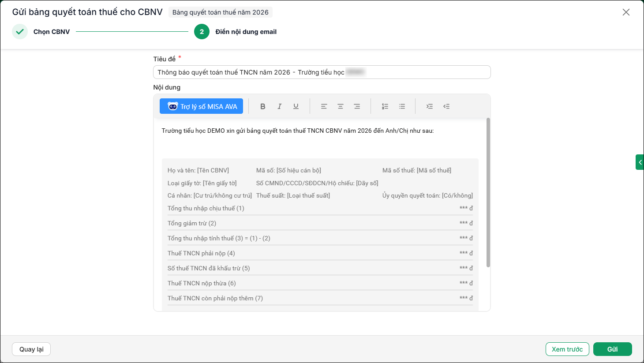Click 'Thuế TNCN còn phải nộp thêm (7)' row

pos(320,298)
